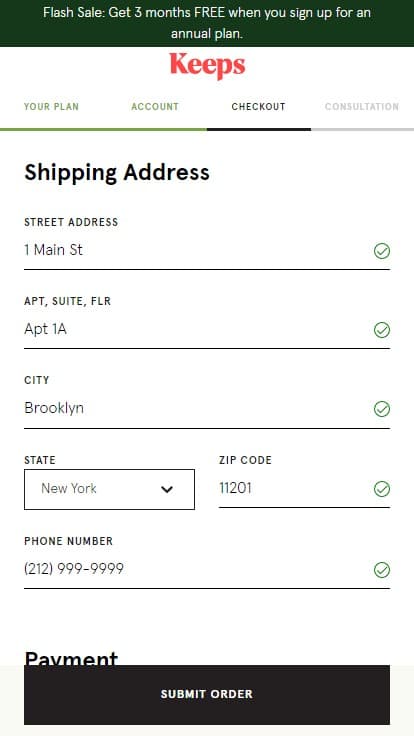Go to the Your Plan step
Viewport: 414px width, 736px height.
pyautogui.click(x=51, y=107)
